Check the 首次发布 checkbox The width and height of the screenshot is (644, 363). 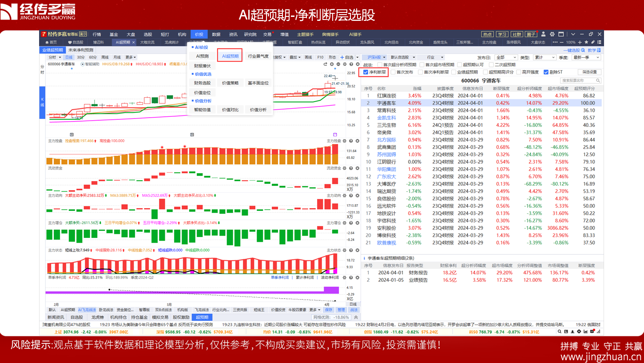393,72
